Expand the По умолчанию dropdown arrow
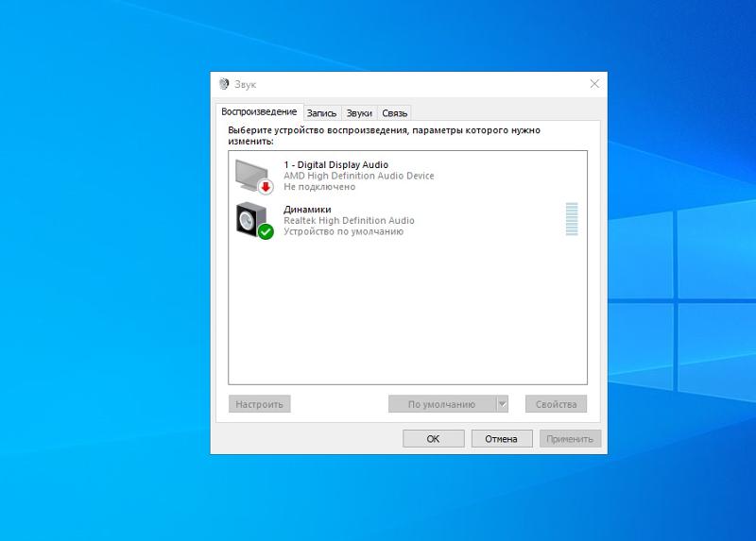Image resolution: width=756 pixels, height=541 pixels. click(x=503, y=404)
